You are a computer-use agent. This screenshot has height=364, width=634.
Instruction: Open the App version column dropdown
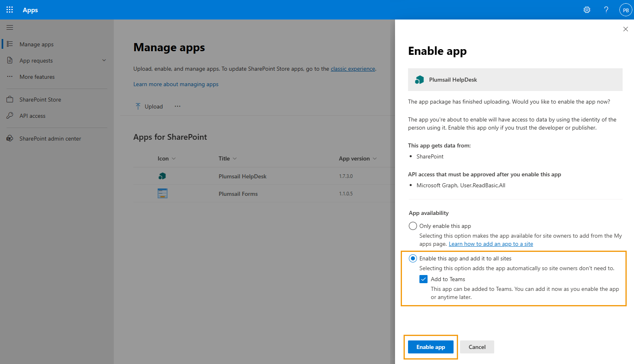pyautogui.click(x=375, y=158)
